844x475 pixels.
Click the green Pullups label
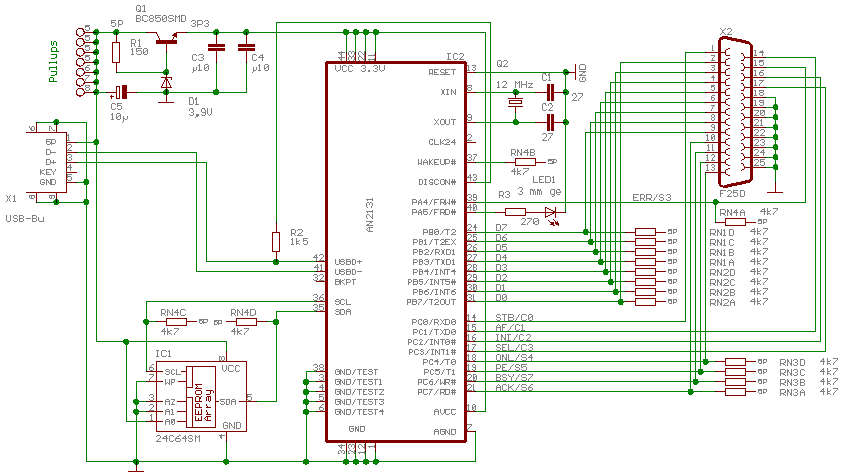click(x=53, y=61)
